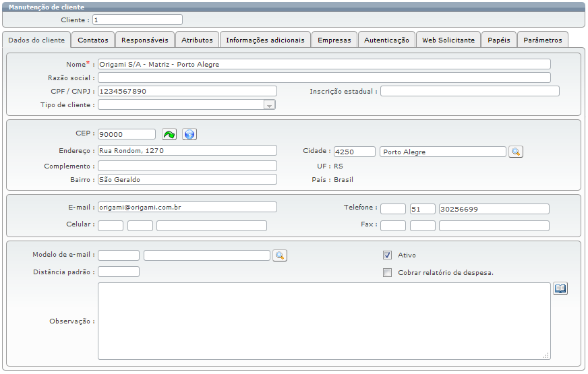The height and width of the screenshot is (374, 588).
Task: Click the globe icon next to CEP
Action: coord(189,134)
